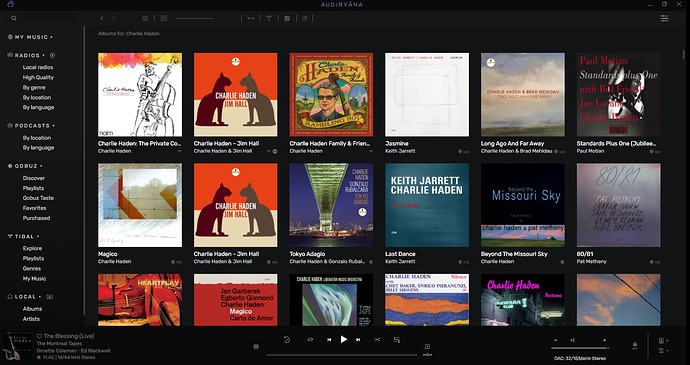Browse radios By language

(38, 107)
